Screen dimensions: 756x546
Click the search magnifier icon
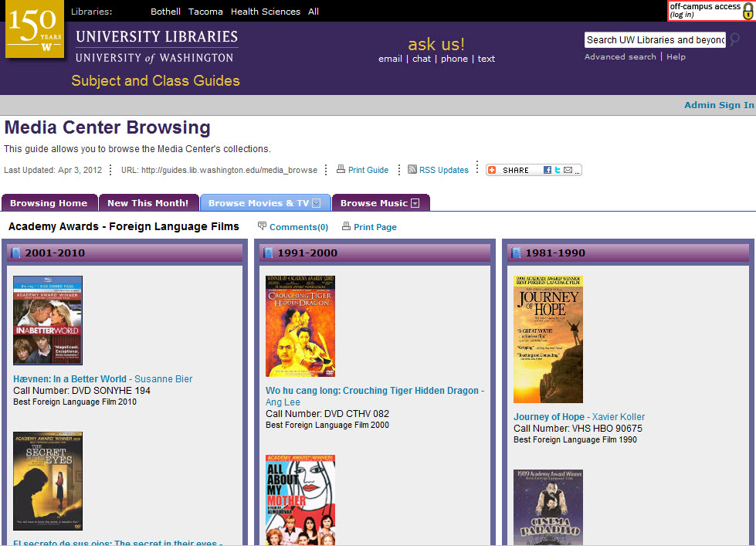pos(734,39)
